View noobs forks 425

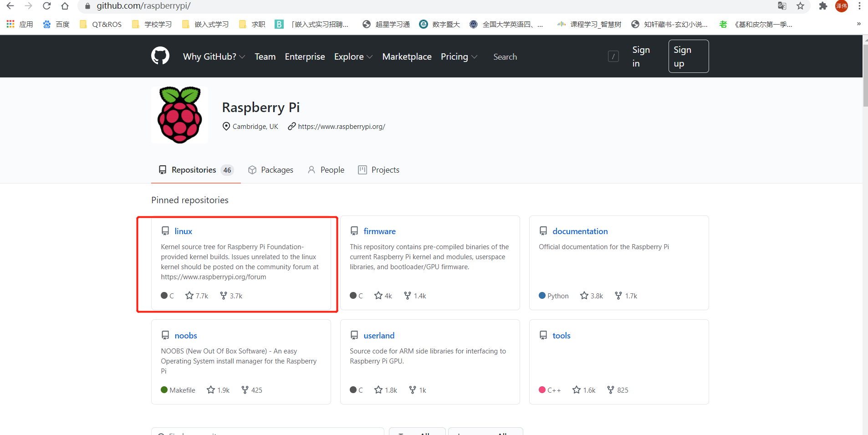point(252,390)
